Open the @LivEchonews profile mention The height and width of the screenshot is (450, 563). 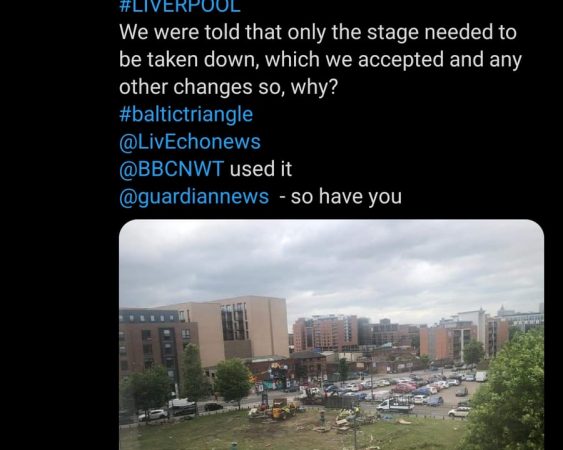190,142
